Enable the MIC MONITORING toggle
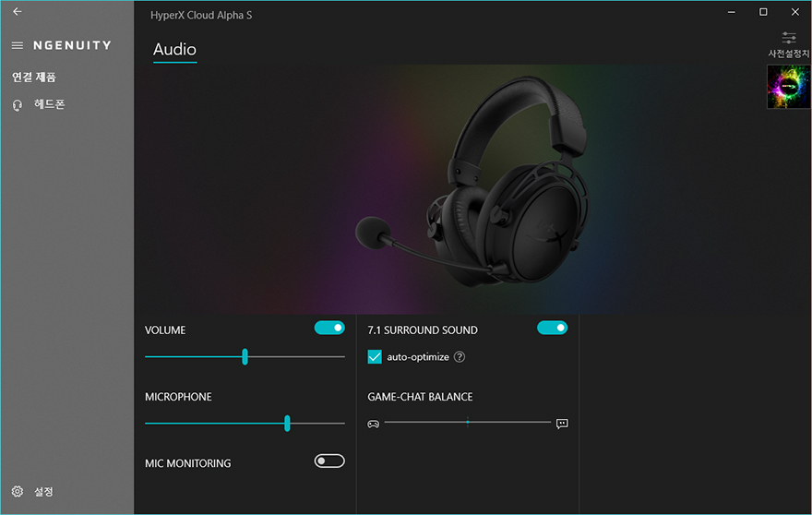The height and width of the screenshot is (515, 812). click(x=329, y=461)
